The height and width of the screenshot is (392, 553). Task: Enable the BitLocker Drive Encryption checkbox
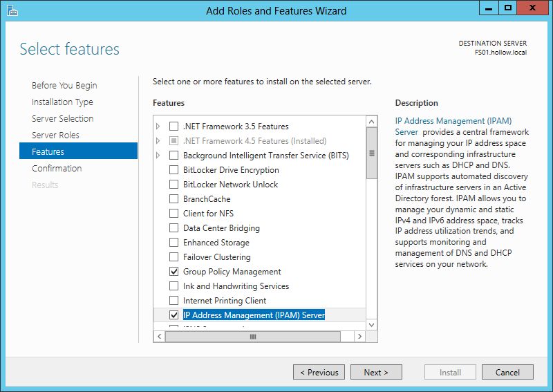coord(174,170)
